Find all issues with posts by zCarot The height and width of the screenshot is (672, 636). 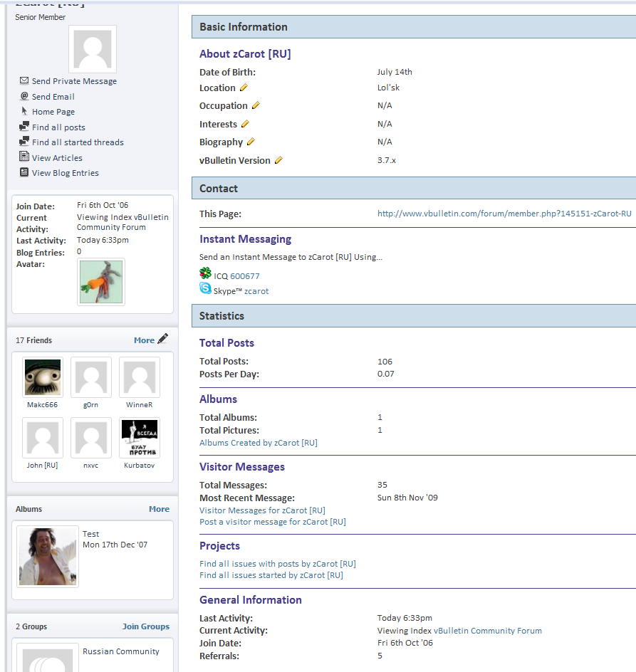(278, 564)
